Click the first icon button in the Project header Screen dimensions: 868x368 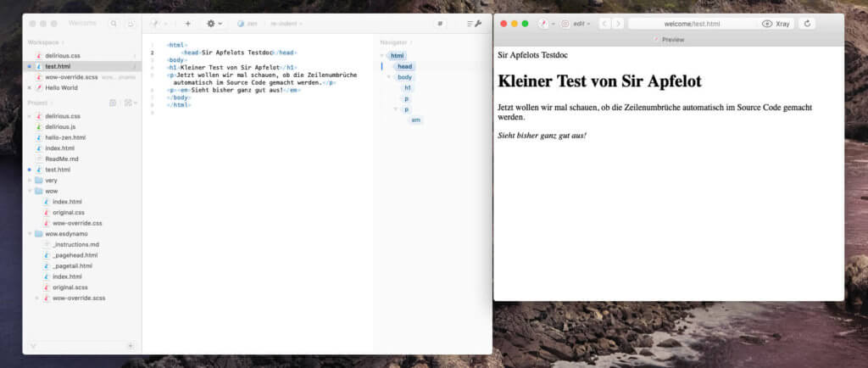[113, 103]
